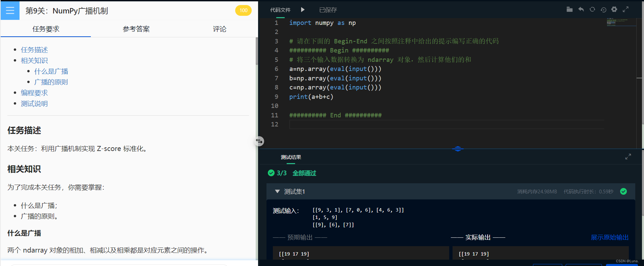Image resolution: width=644 pixels, height=266 pixels.
Task: Click the 代码执行时长 0.59秒 text
Action: (x=588, y=192)
